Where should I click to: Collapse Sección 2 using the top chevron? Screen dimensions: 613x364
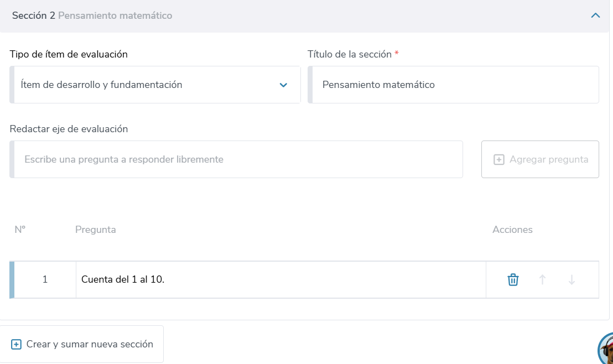(595, 15)
